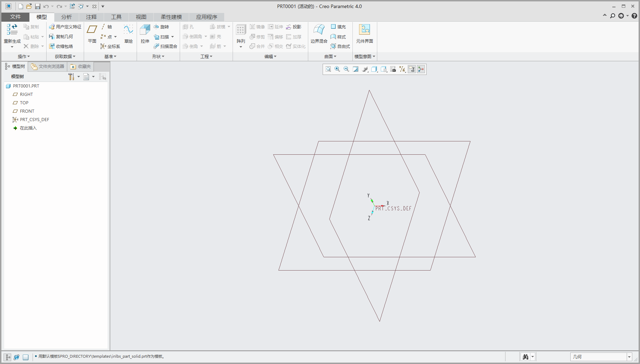Switch to the 分析 (Analysis) ribbon tab
This screenshot has height=364, width=640.
click(x=66, y=17)
